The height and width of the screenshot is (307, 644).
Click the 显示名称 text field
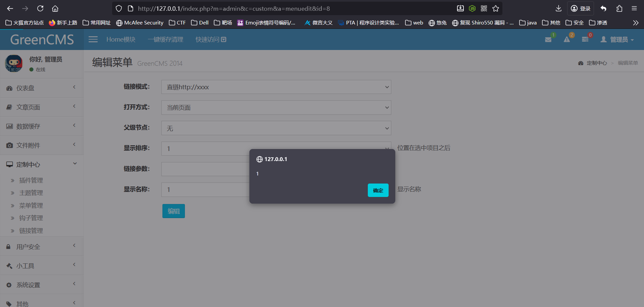[205, 190]
